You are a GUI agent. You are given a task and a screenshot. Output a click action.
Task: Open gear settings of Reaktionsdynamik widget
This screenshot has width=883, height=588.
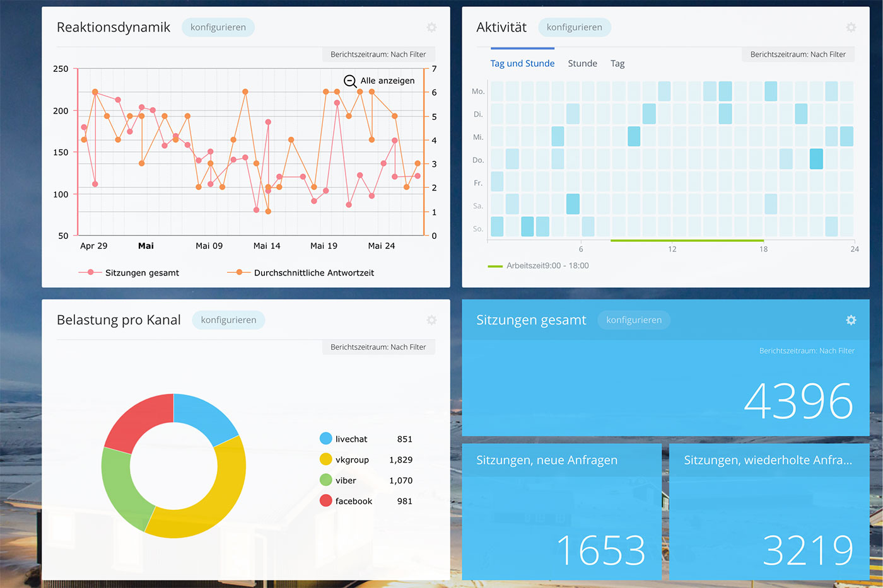click(x=431, y=27)
